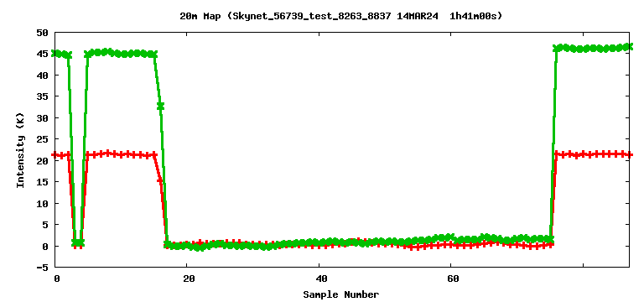Click the y-axis tick label 25
The height and width of the screenshot is (302, 644).
click(x=43, y=139)
